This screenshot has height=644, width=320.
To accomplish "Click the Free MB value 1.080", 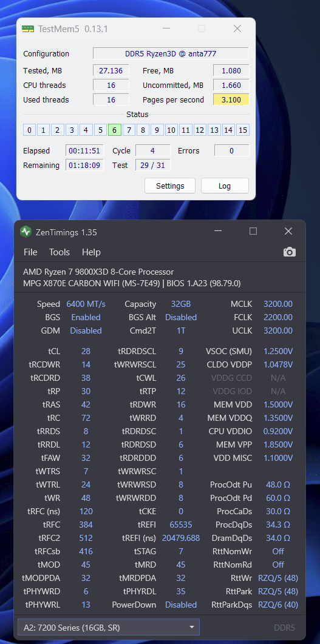I will 231,70.
